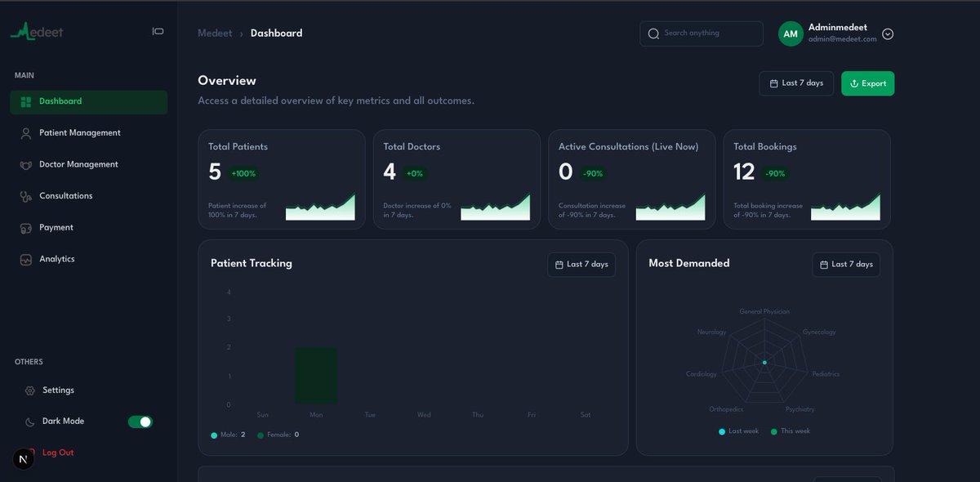Click the Patient Management person icon
This screenshot has height=482, width=980.
pyautogui.click(x=26, y=133)
